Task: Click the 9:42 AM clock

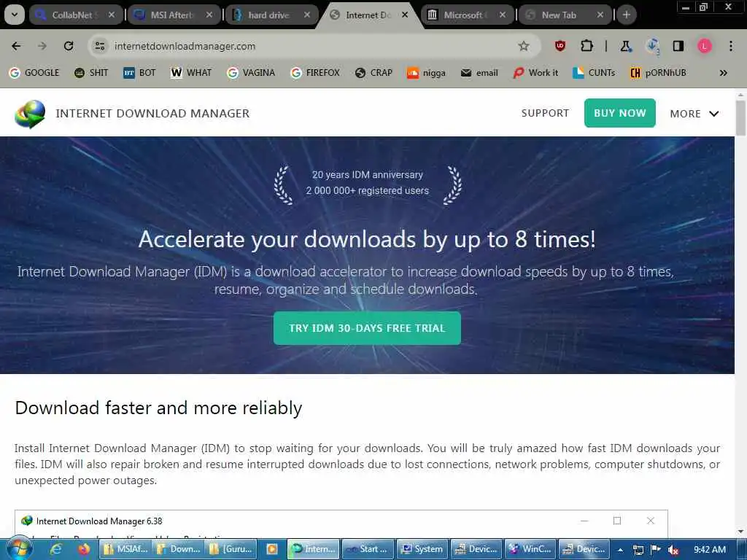Action: pyautogui.click(x=709, y=550)
